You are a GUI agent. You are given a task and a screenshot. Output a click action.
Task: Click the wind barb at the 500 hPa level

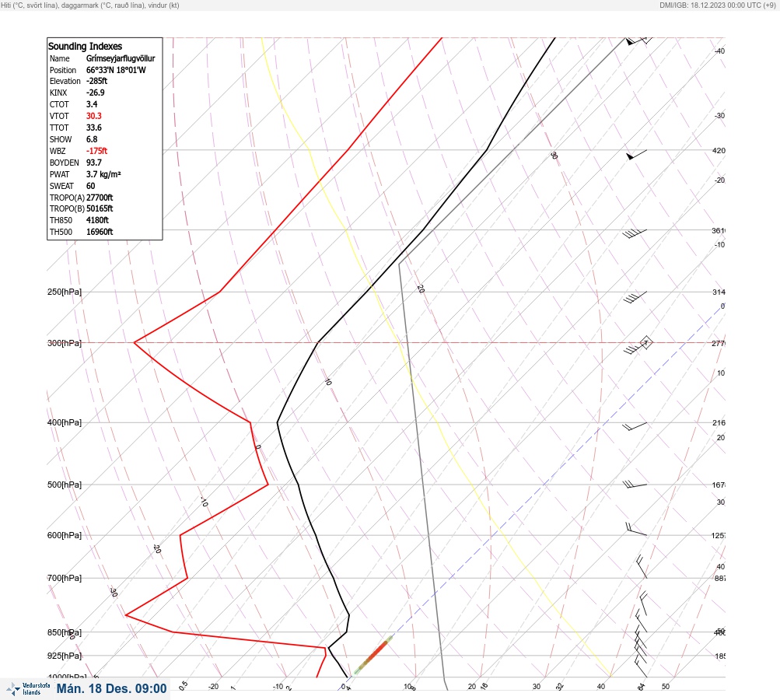click(x=635, y=484)
